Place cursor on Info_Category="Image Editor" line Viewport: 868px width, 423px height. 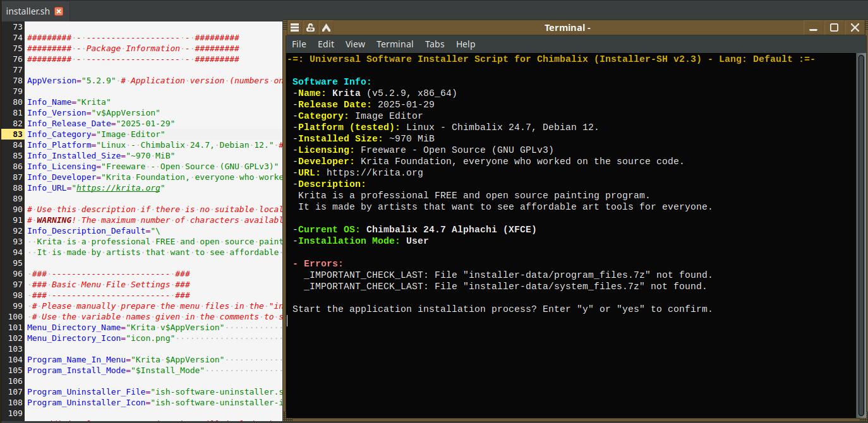point(96,134)
